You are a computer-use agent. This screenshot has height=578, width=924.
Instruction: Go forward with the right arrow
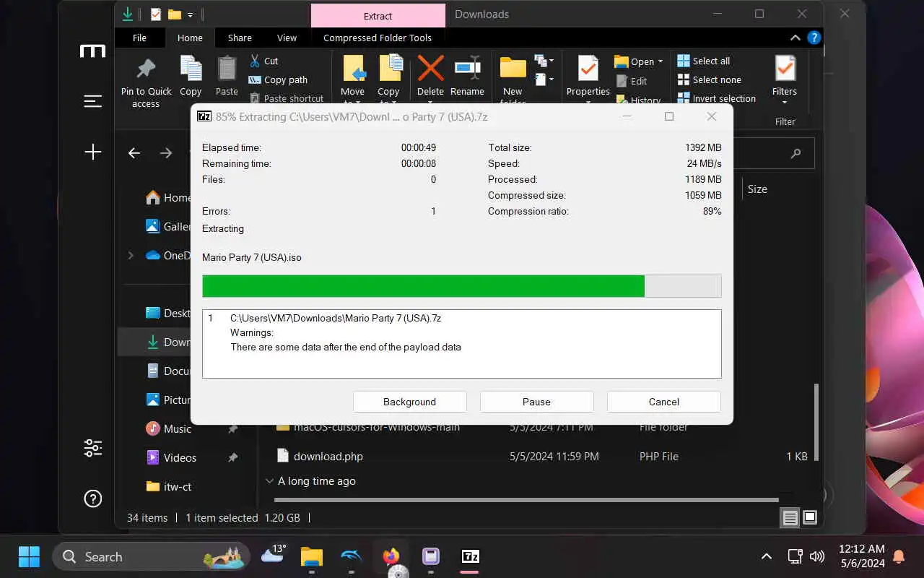[166, 152]
